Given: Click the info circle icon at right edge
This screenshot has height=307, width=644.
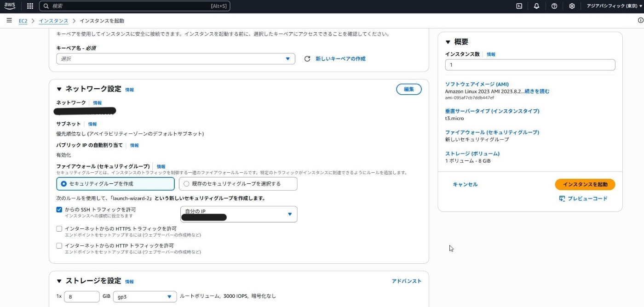Looking at the screenshot, I should [640, 21].
